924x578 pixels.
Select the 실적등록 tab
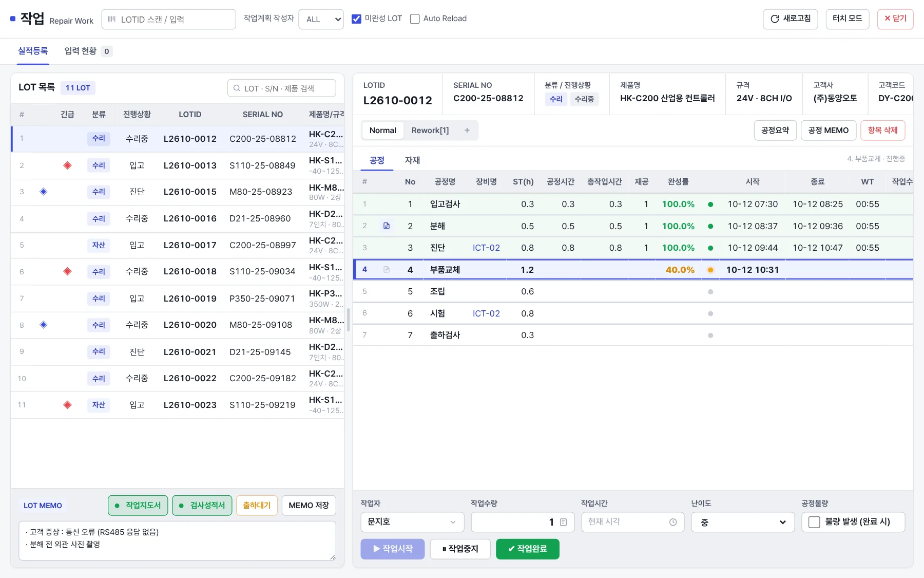33,51
